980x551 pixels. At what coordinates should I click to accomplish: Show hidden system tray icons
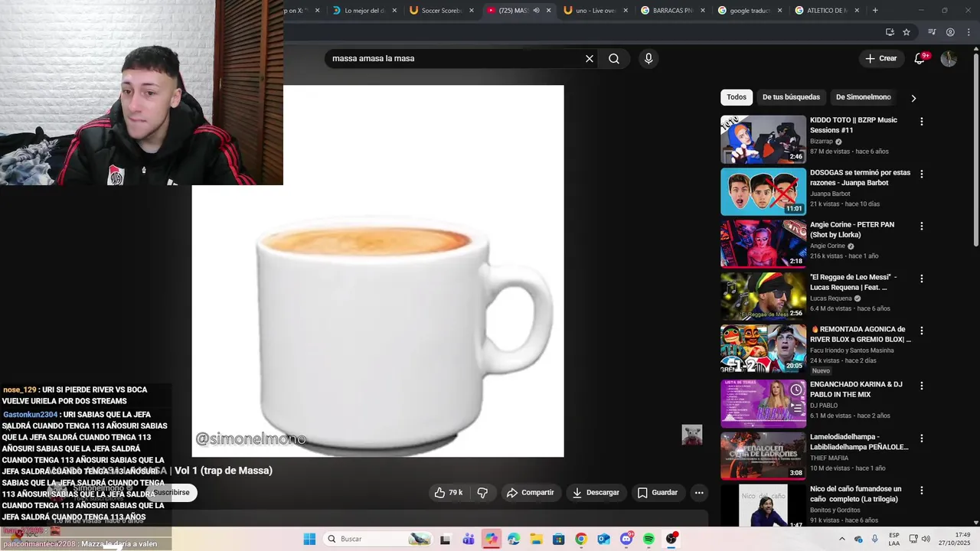pos(841,539)
